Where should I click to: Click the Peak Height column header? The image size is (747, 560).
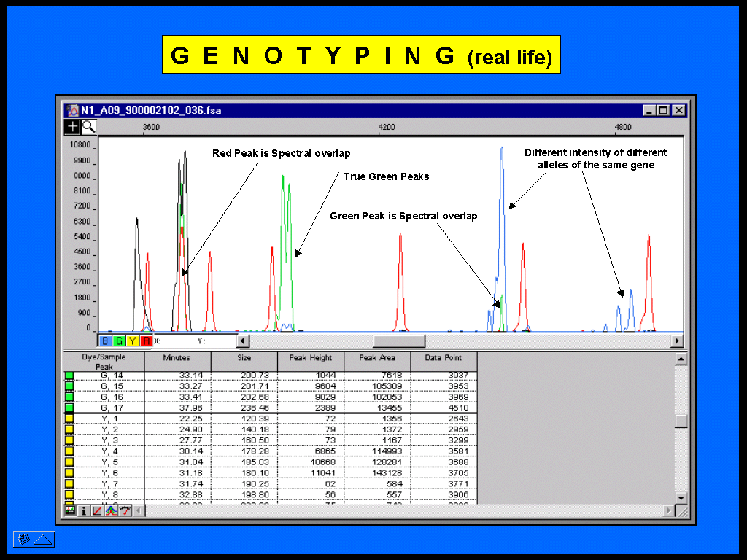311,358
